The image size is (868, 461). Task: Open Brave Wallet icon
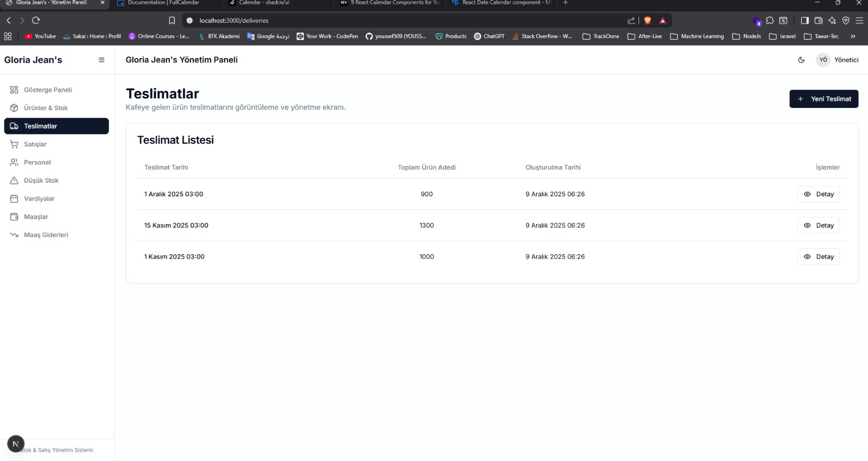819,21
